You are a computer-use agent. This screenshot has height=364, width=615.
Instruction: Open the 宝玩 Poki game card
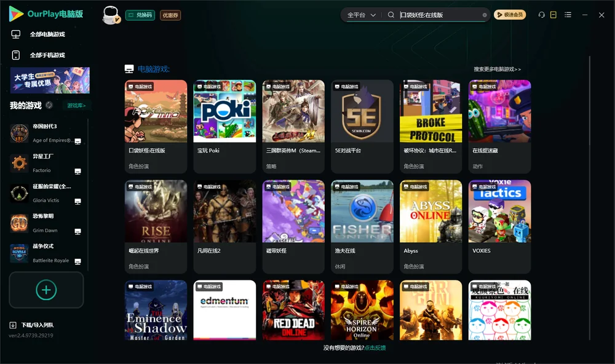(x=224, y=126)
